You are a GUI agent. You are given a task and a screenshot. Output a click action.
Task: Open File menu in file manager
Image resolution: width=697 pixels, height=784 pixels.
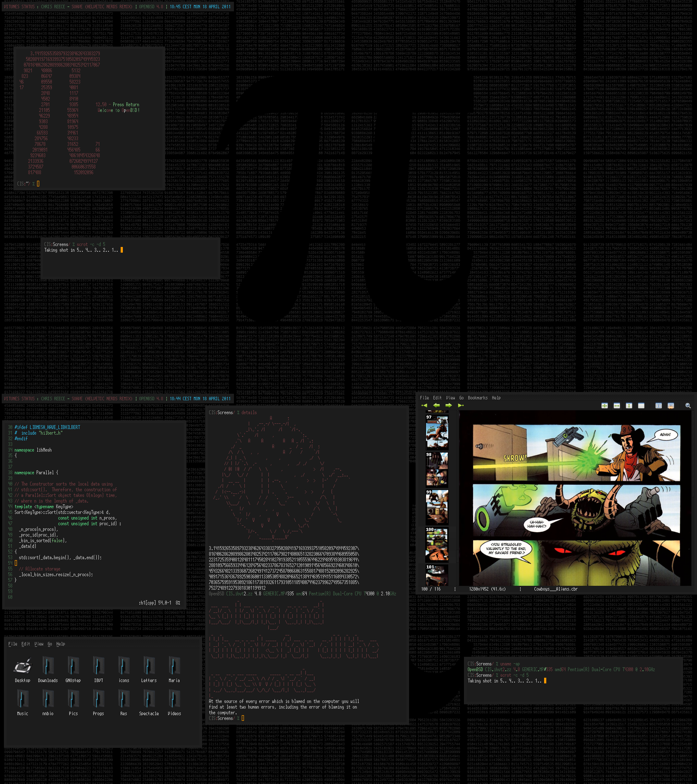click(13, 644)
